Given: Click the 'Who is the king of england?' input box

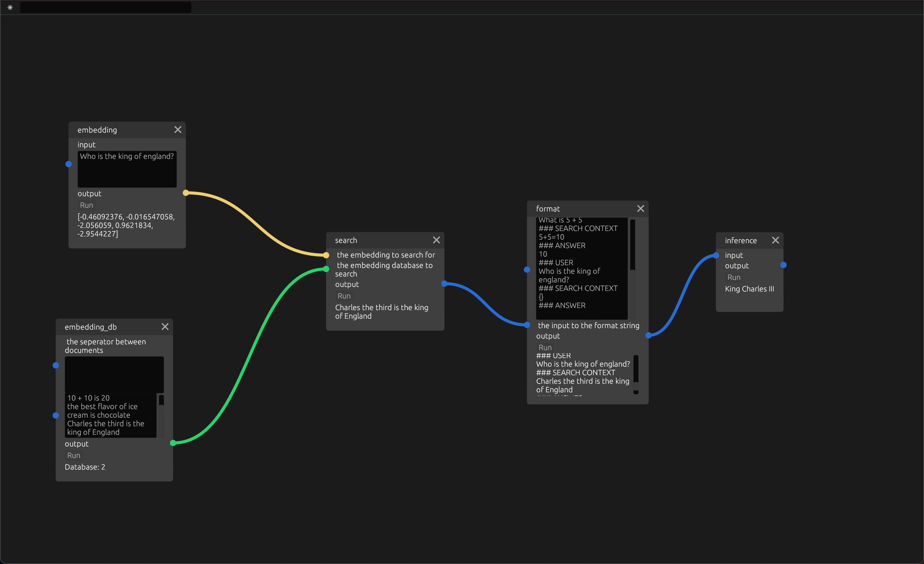Looking at the screenshot, I should (127, 169).
